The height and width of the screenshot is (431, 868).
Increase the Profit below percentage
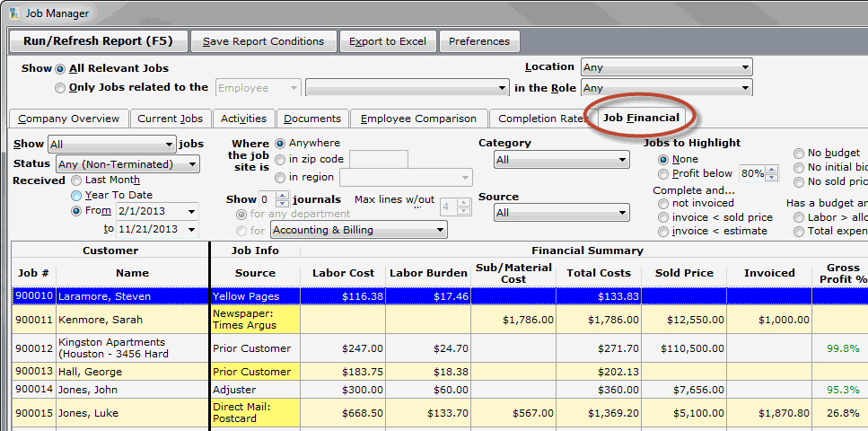coord(772,170)
